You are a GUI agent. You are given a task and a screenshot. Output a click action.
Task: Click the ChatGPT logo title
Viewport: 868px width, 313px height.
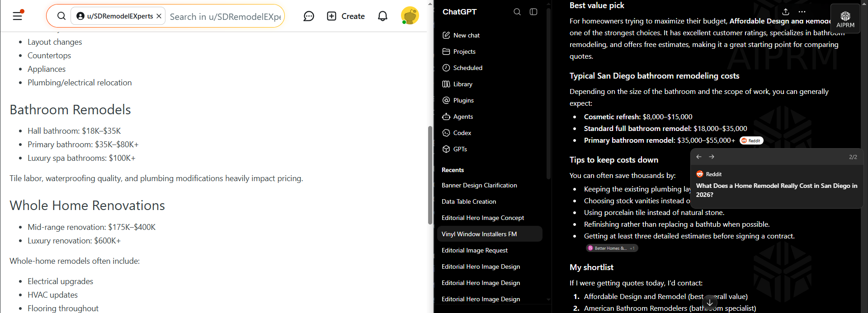(x=459, y=12)
